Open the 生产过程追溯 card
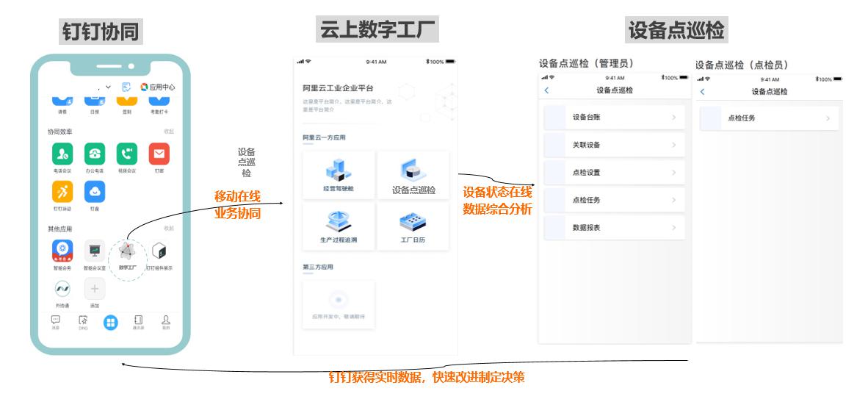Viewport: 868px width, 402px height. (x=339, y=226)
